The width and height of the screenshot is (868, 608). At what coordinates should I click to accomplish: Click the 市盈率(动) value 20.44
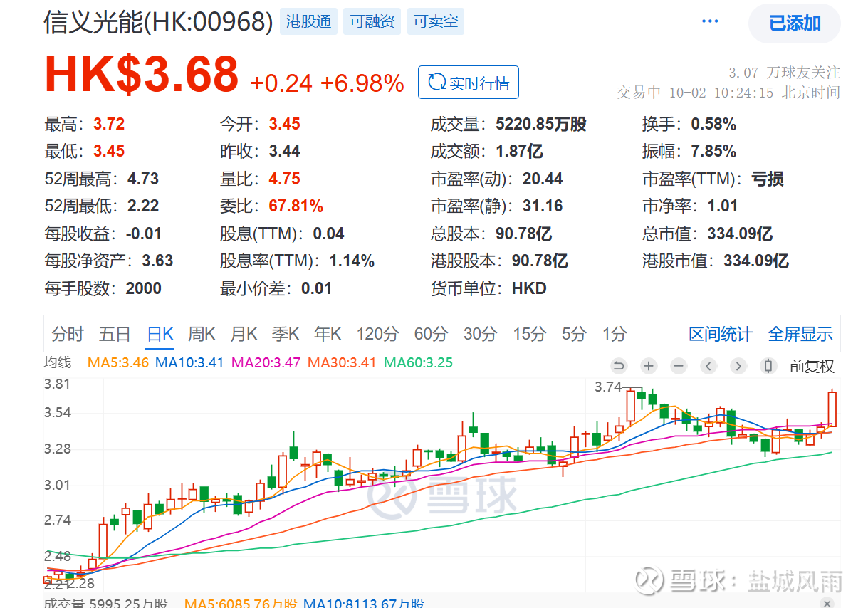[543, 179]
